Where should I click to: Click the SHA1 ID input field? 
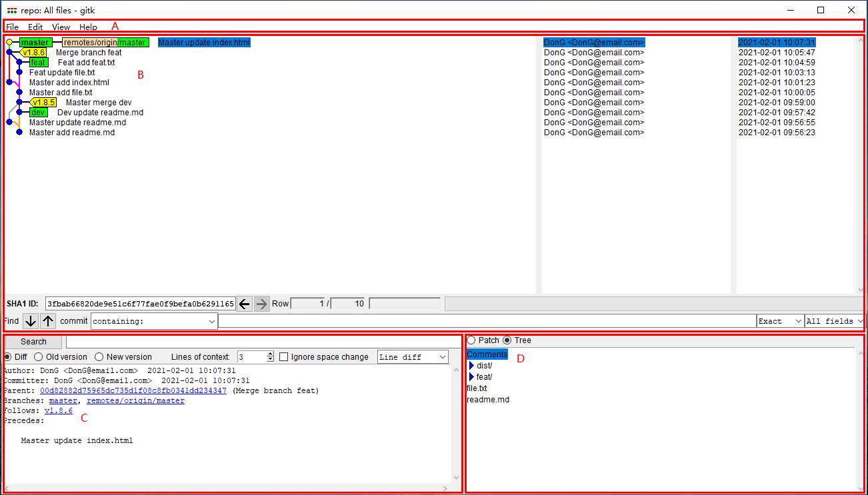point(141,304)
